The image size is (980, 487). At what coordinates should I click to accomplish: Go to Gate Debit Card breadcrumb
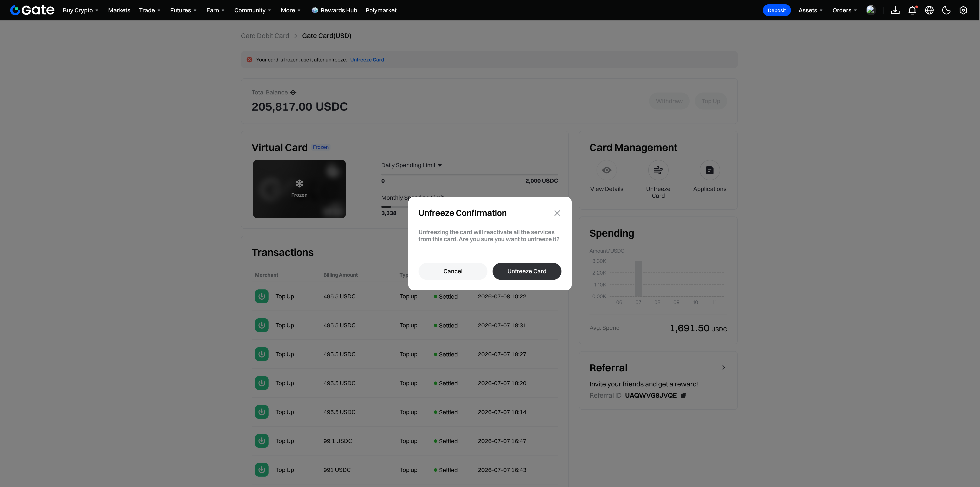(x=265, y=36)
